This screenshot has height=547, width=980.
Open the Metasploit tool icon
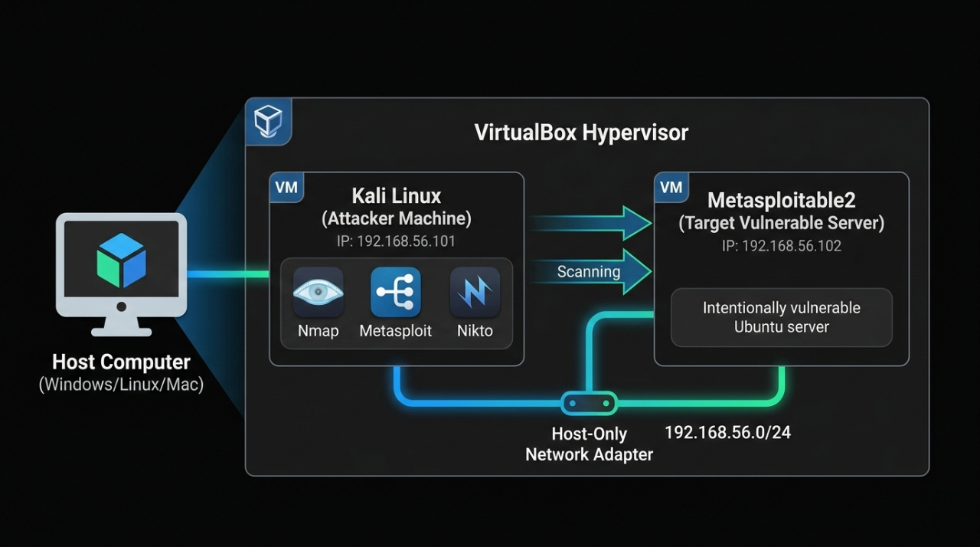click(396, 292)
